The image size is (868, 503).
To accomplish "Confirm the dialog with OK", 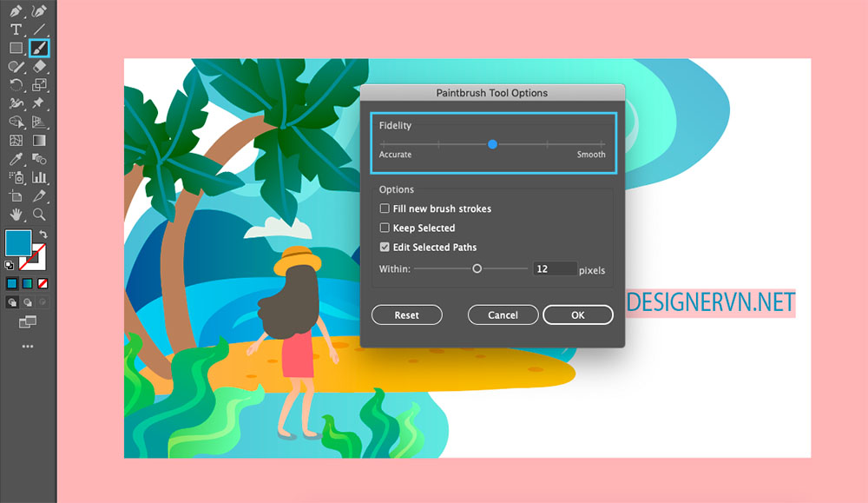I will [x=577, y=315].
